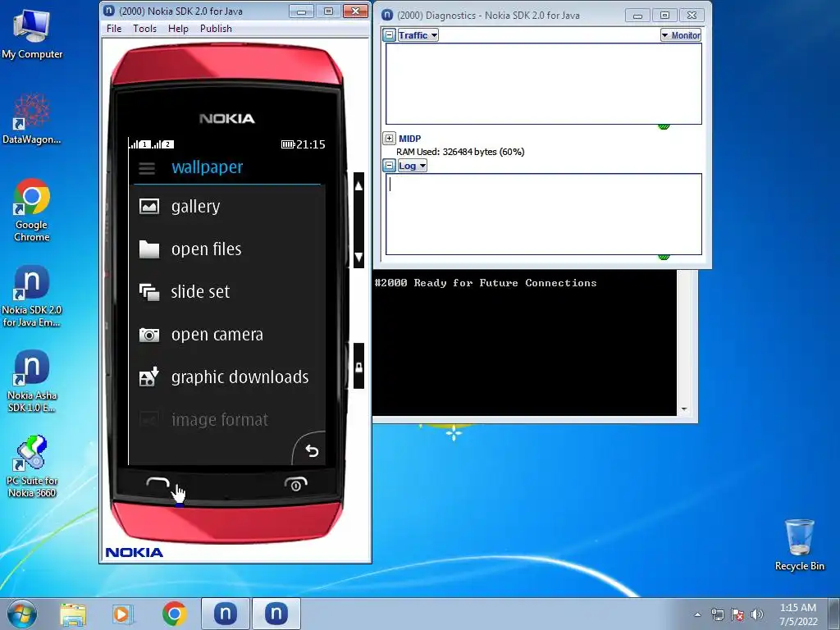Tap the open files folder icon
The image size is (840, 630).
tap(149, 249)
